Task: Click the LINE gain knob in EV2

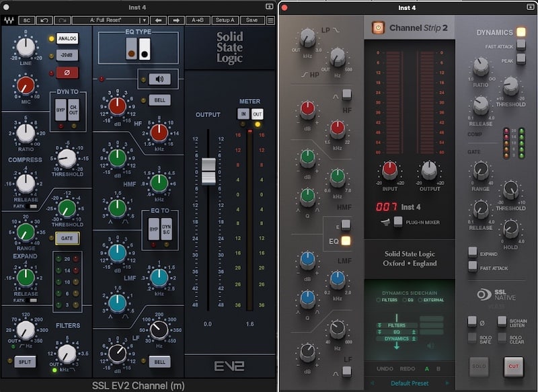Action: click(x=26, y=47)
